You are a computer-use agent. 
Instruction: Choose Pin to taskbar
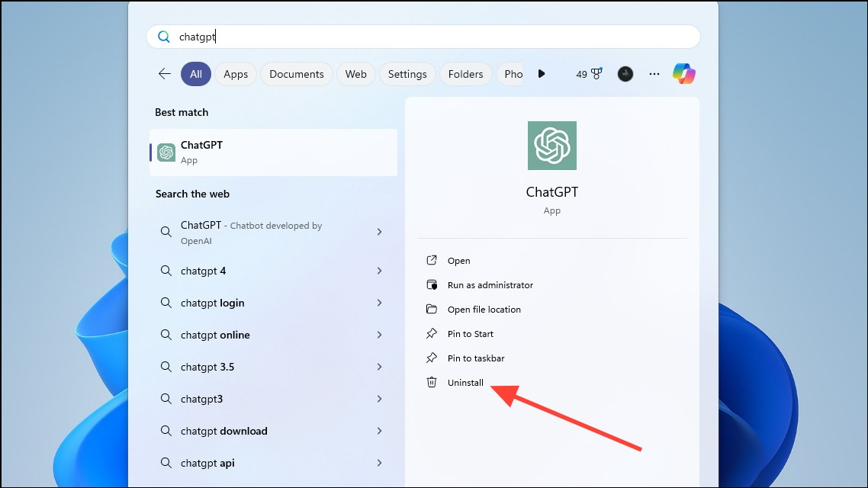point(476,358)
